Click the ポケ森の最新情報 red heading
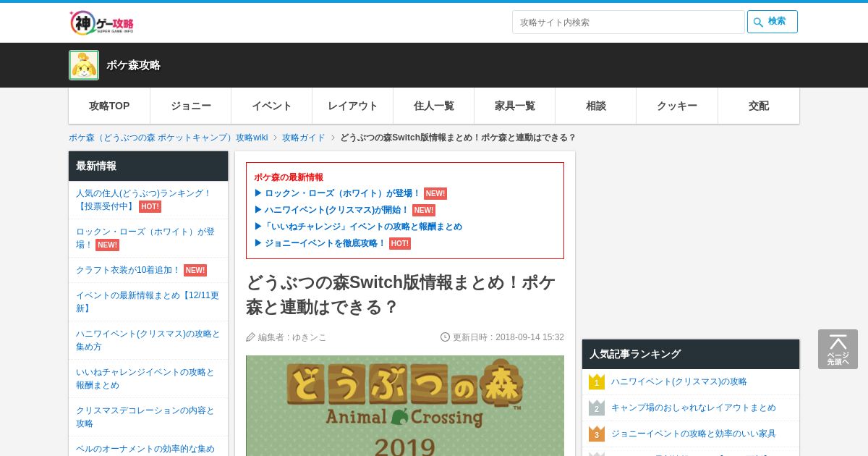 [289, 177]
